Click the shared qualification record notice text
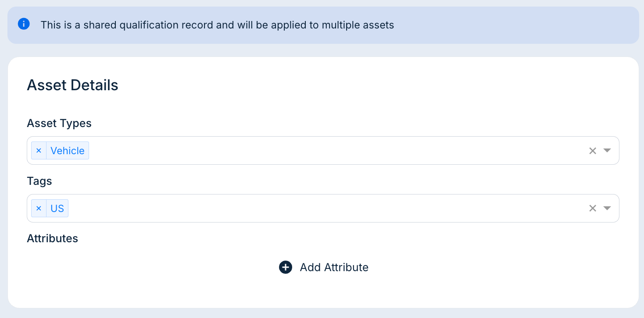Viewport: 644px width, 318px height. (217, 25)
